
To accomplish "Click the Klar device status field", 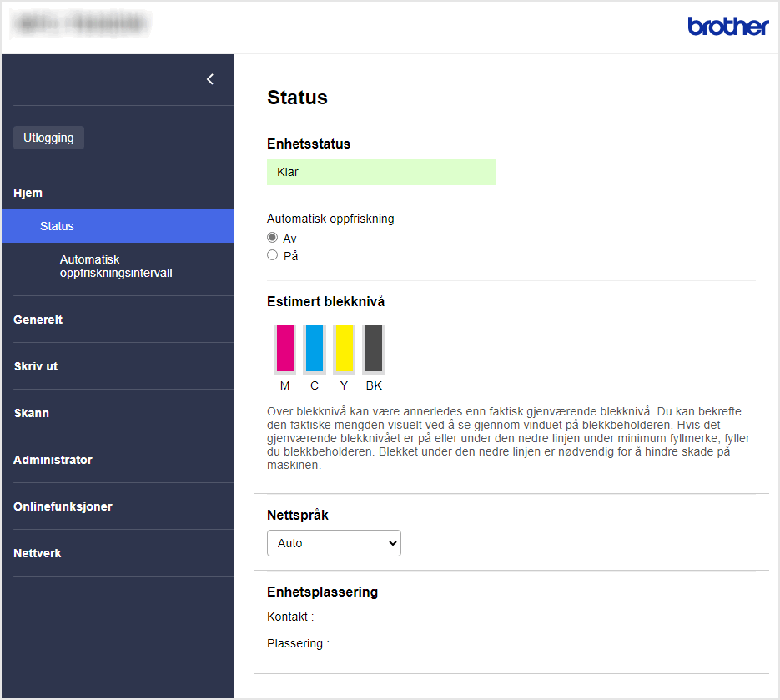I will click(x=380, y=172).
